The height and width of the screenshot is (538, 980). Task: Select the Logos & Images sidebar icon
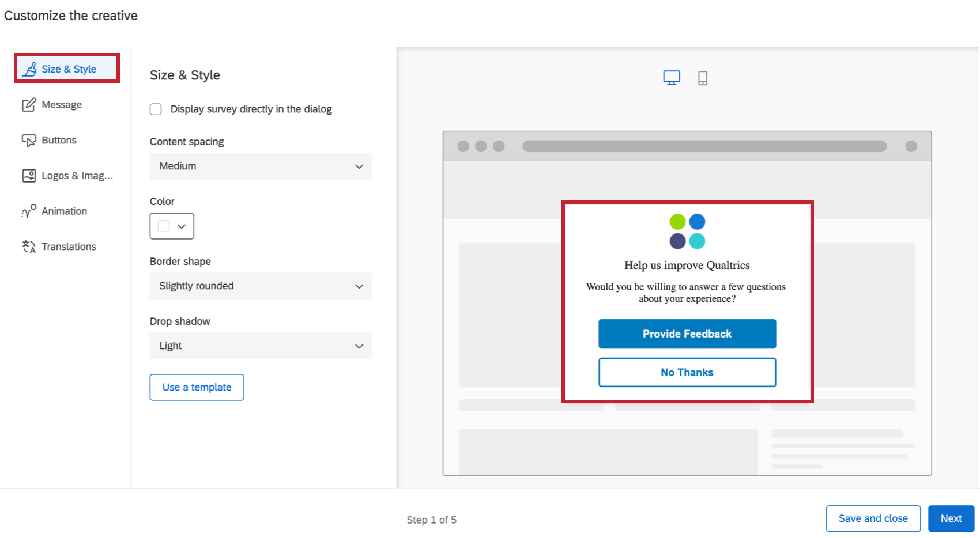[x=29, y=175]
